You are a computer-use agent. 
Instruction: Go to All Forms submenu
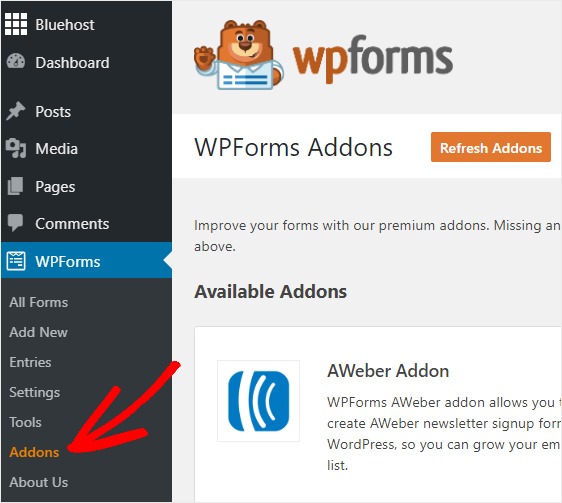click(x=39, y=302)
